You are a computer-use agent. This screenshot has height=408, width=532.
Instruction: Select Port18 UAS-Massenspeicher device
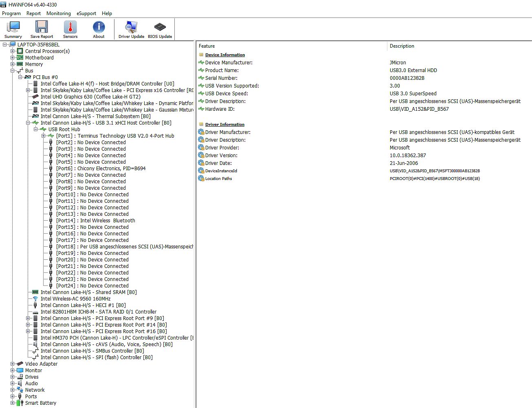click(x=125, y=247)
